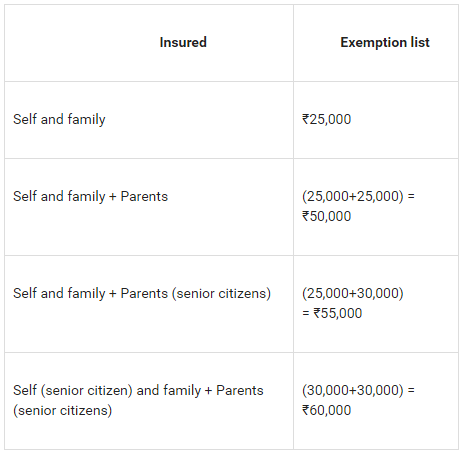
Task: Select the ₹25,000 exemption amount
Action: pyautogui.click(x=326, y=119)
